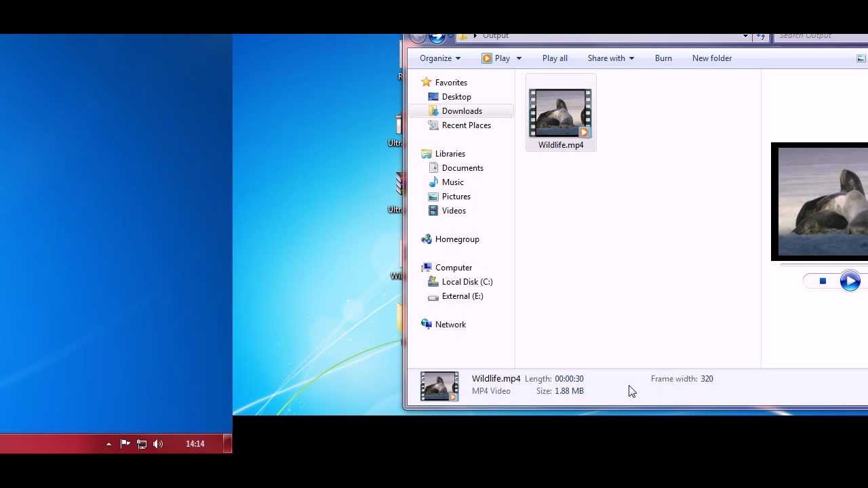
Task: Click the Burn button
Action: point(663,58)
